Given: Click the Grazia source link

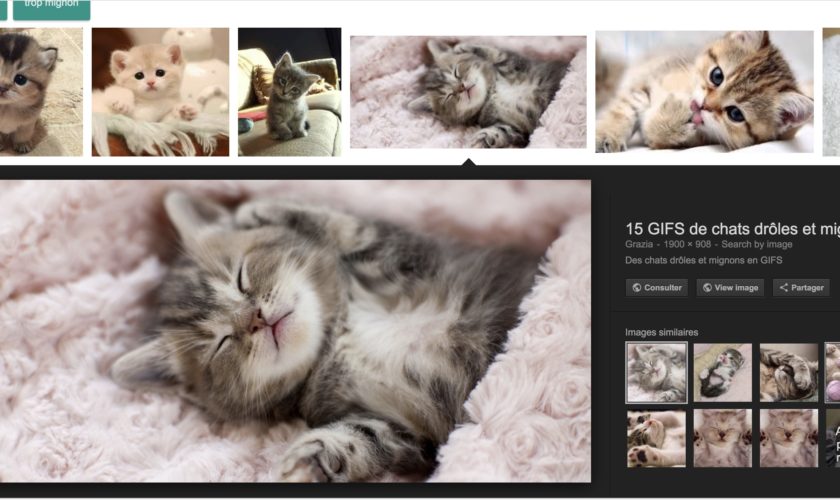Looking at the screenshot, I should [x=639, y=244].
